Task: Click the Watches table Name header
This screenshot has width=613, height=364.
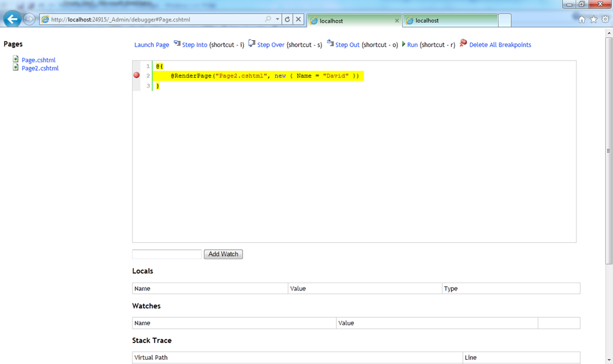Action: (x=234, y=323)
